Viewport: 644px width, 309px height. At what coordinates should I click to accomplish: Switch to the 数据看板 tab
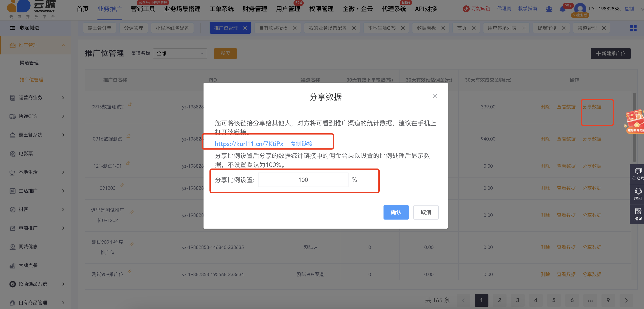[x=426, y=28]
